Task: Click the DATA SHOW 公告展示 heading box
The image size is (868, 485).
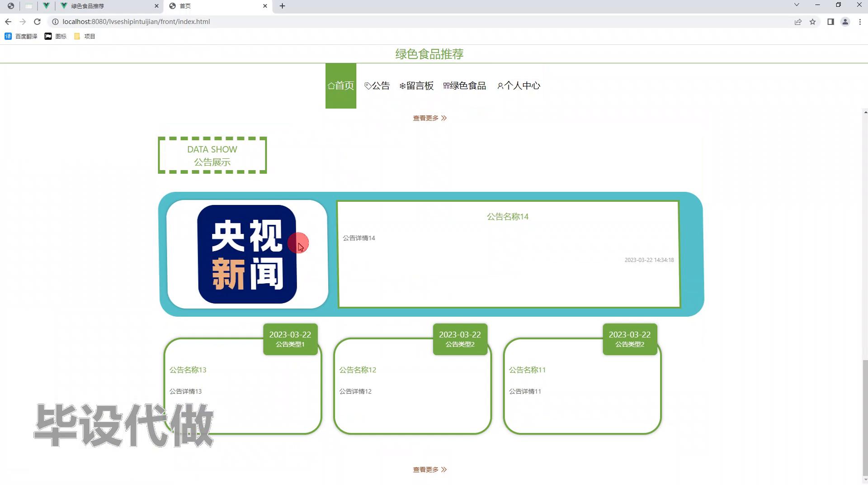Action: [x=212, y=155]
